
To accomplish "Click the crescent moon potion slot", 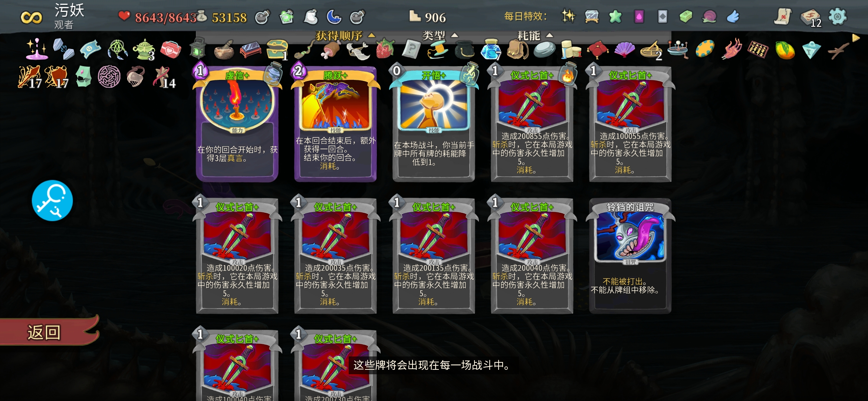I will click(x=334, y=17).
